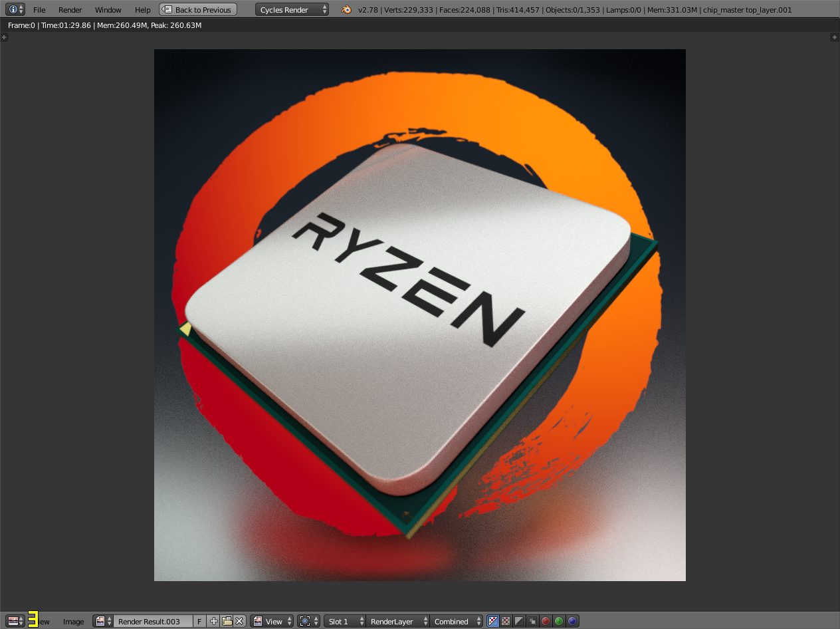Click the Mem:331.03M statistic
Viewport: 840px width, 629px height.
(672, 10)
